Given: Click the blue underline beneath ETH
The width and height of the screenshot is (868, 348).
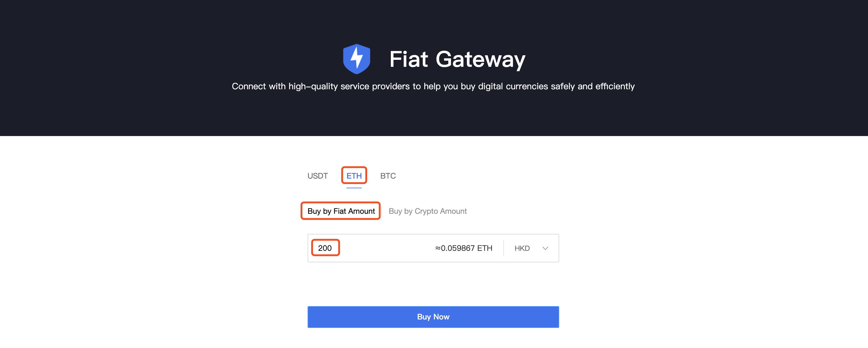Looking at the screenshot, I should (354, 188).
